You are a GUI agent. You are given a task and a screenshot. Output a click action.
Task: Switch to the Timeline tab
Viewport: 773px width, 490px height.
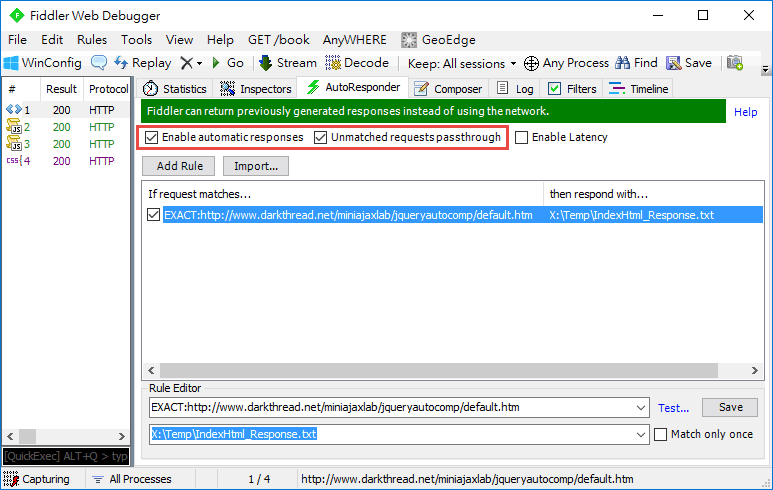pyautogui.click(x=638, y=89)
